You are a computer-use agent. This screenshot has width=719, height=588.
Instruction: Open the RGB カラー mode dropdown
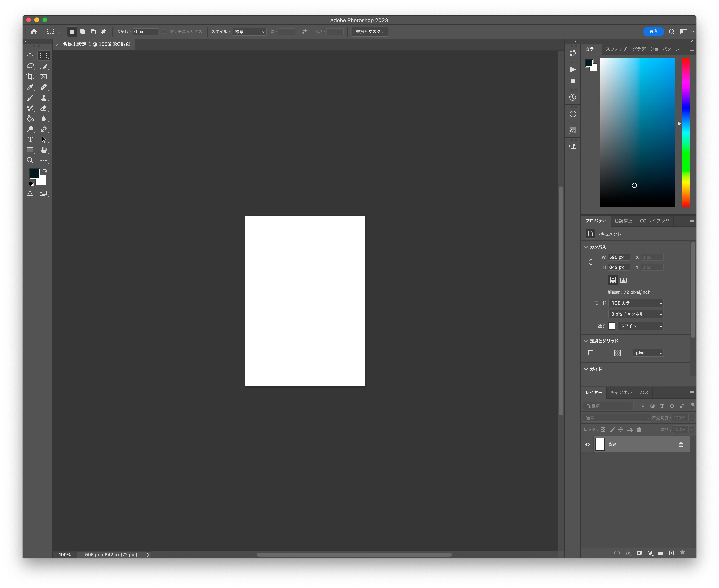coord(636,303)
